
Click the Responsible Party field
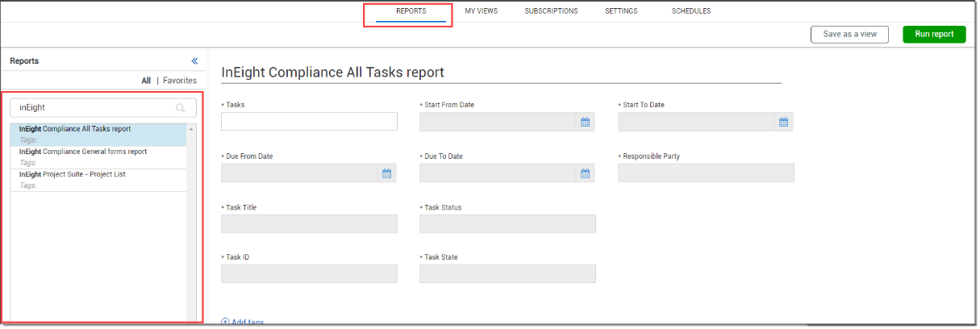tap(706, 173)
